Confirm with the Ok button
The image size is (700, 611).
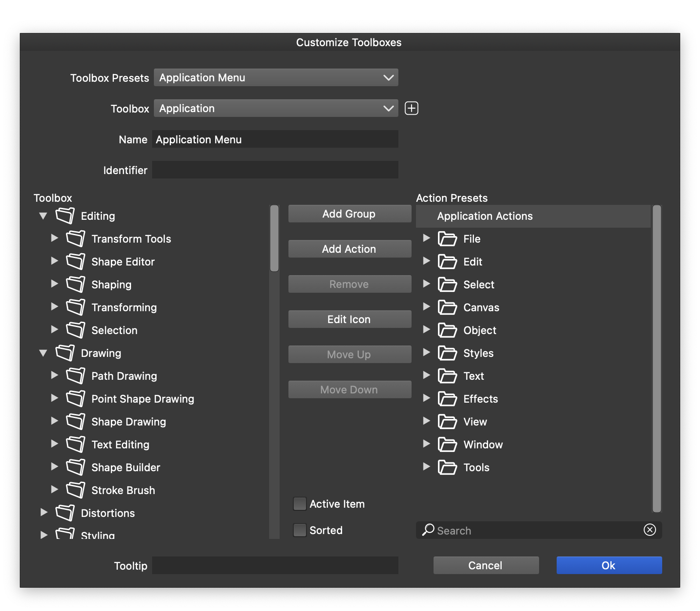pyautogui.click(x=609, y=565)
